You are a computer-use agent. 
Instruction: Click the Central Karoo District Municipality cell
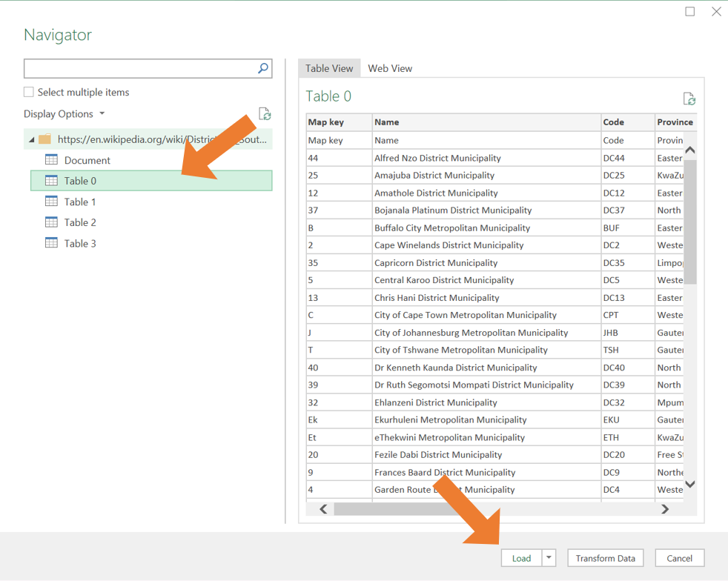486,280
